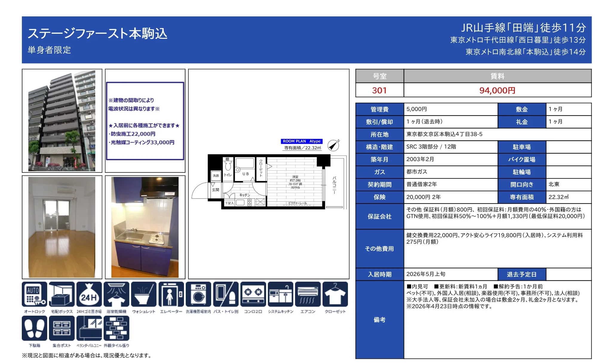Click the 94,000円 rent amount

(x=497, y=90)
